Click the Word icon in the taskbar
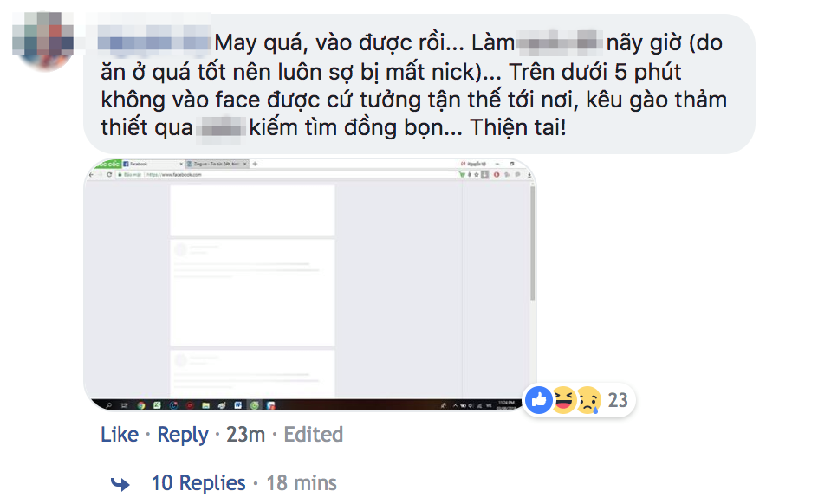This screenshot has height=504, width=818. click(x=238, y=405)
